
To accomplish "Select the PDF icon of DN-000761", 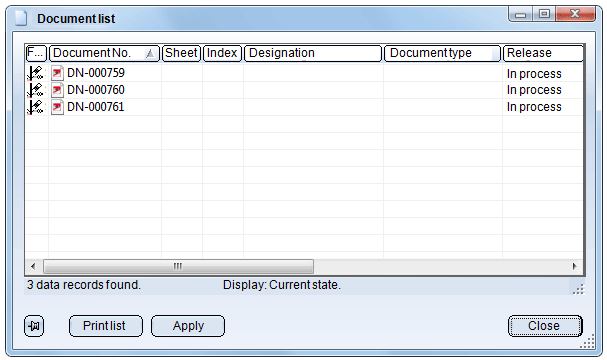I will (57, 107).
